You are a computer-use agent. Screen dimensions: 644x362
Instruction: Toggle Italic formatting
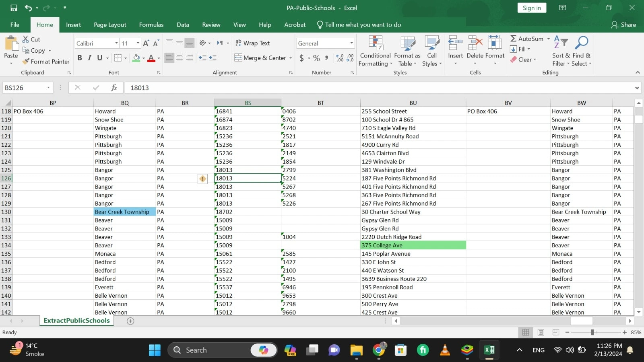[89, 58]
